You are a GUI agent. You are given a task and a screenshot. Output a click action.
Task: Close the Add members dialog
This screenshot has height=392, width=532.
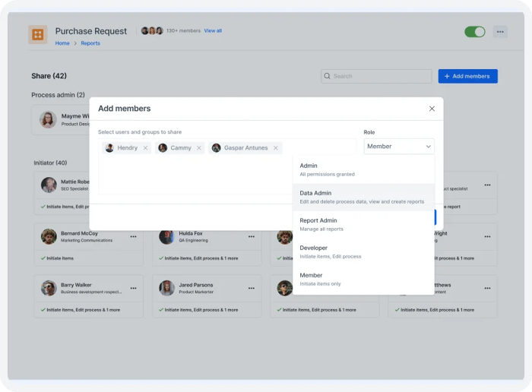click(x=432, y=109)
